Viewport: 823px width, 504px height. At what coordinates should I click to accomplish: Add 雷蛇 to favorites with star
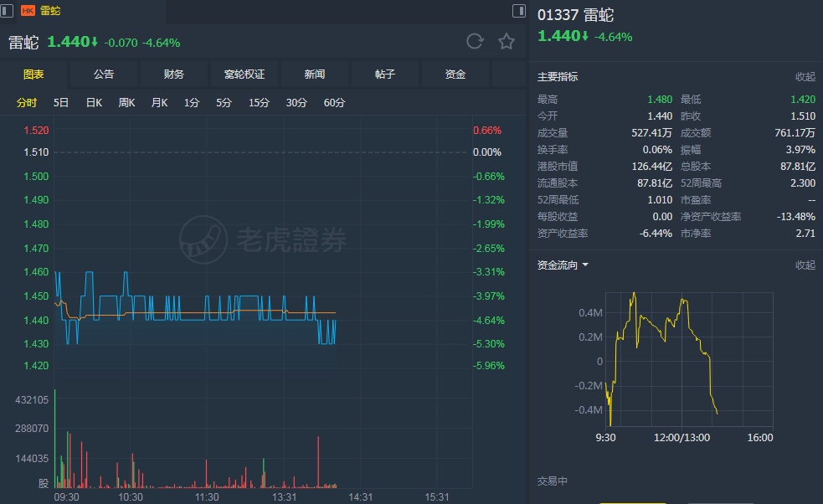(507, 42)
